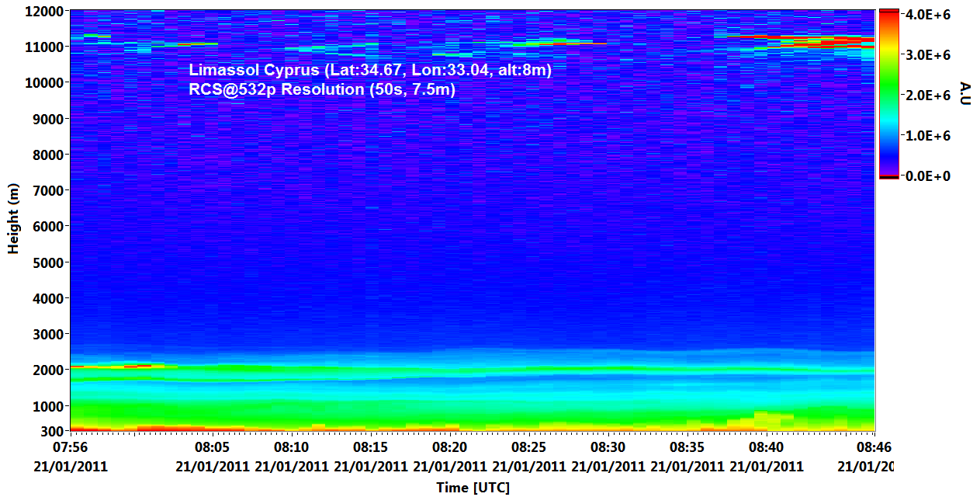Pick the 08:05 time tick label
980x504 pixels.
click(x=212, y=448)
